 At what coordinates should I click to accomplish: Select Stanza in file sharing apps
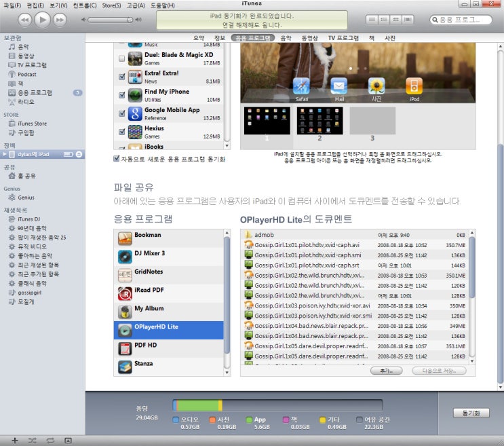[168, 367]
